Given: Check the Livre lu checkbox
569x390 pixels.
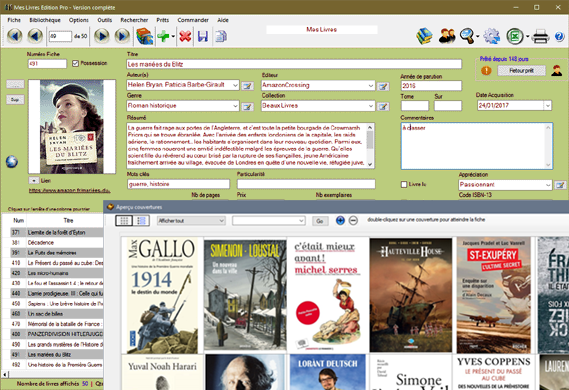Looking at the screenshot, I should 404,184.
